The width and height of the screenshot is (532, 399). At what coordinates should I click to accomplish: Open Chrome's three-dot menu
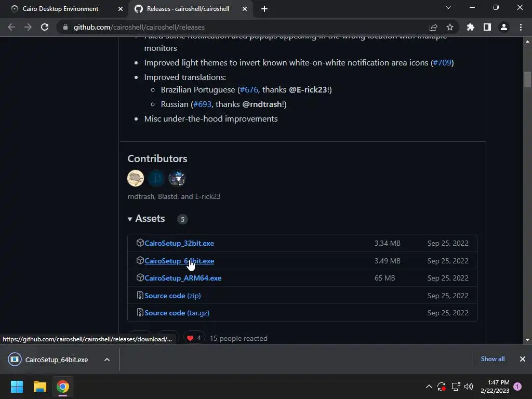[521, 27]
